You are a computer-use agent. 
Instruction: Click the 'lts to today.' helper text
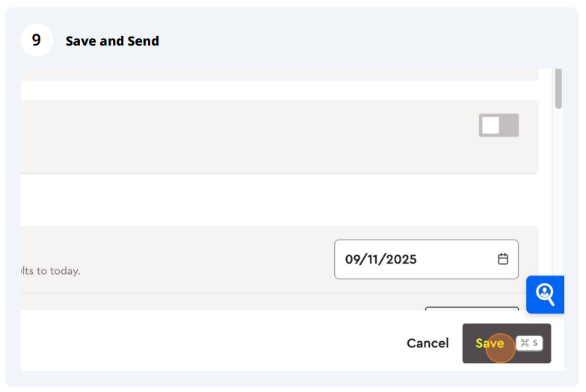(51, 270)
